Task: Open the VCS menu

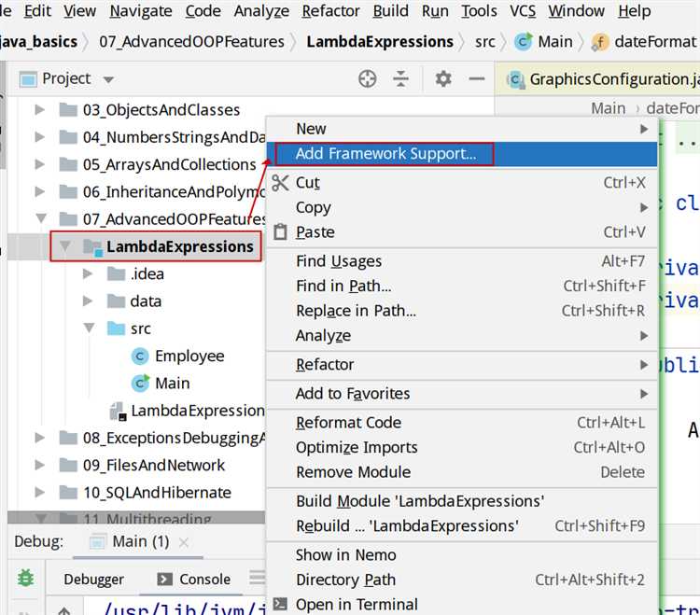Action: click(523, 10)
